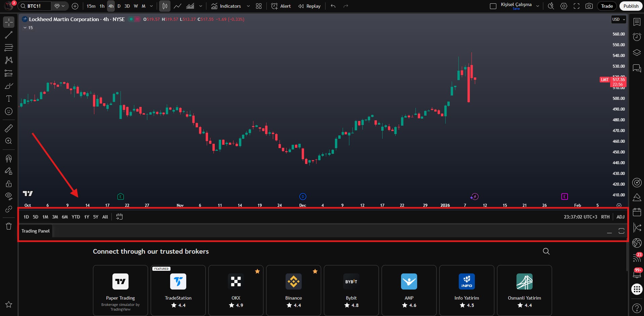Toggle hide all drawings eye icon

(9, 196)
